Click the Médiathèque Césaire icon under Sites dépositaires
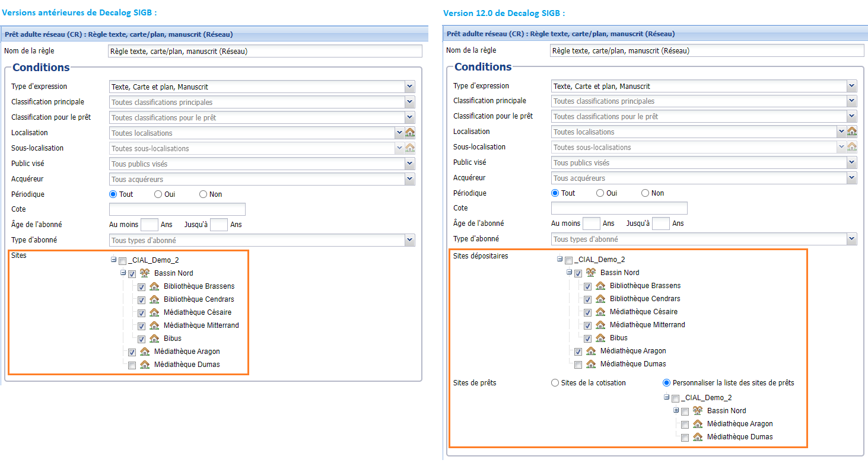The height and width of the screenshot is (463, 868). [600, 312]
